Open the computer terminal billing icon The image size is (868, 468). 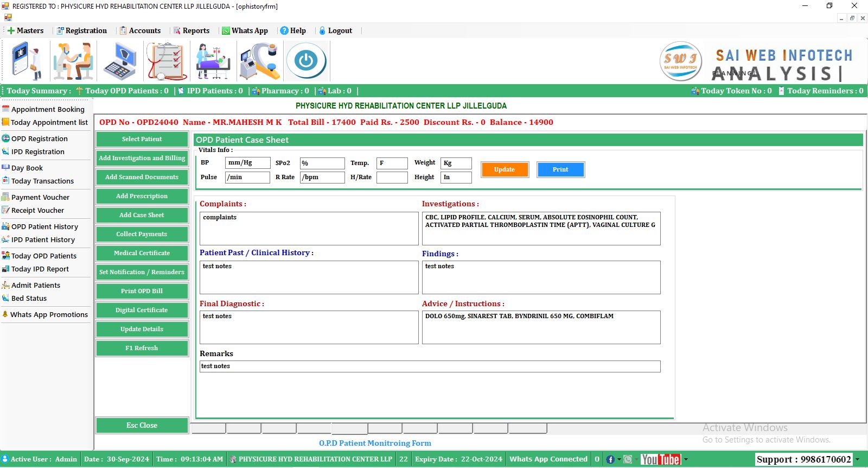point(120,61)
